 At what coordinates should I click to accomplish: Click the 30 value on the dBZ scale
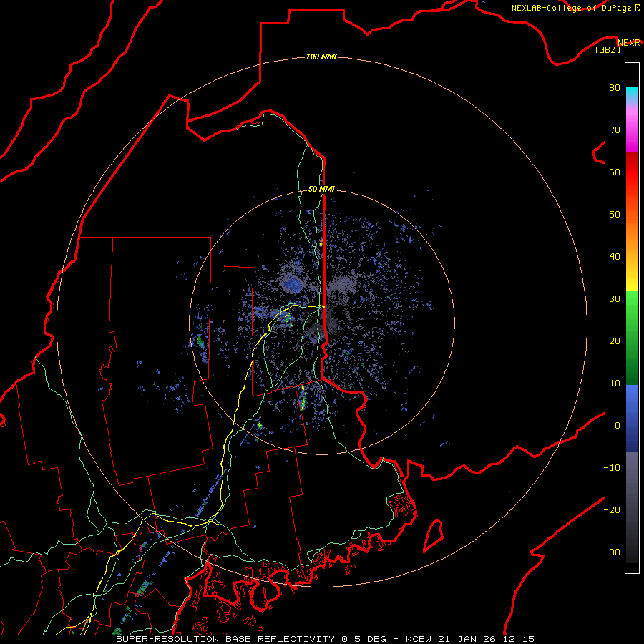point(615,299)
